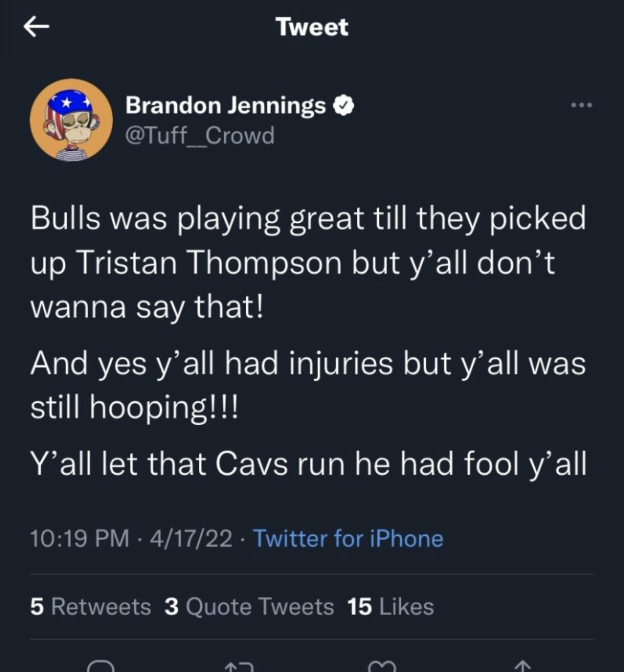View the 3 Quote Tweets
The width and height of the screenshot is (624, 672).
(x=248, y=606)
